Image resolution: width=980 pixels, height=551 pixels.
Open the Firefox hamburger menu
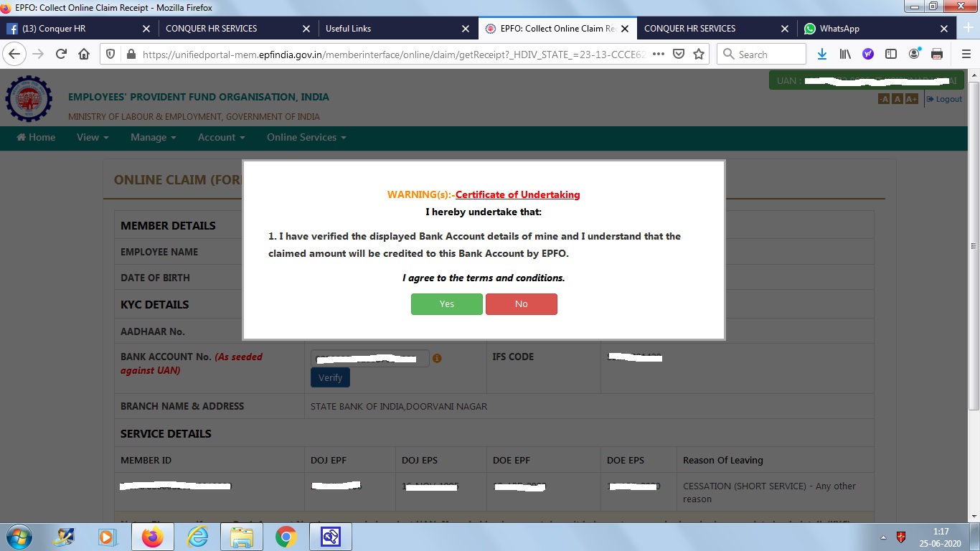(x=966, y=54)
